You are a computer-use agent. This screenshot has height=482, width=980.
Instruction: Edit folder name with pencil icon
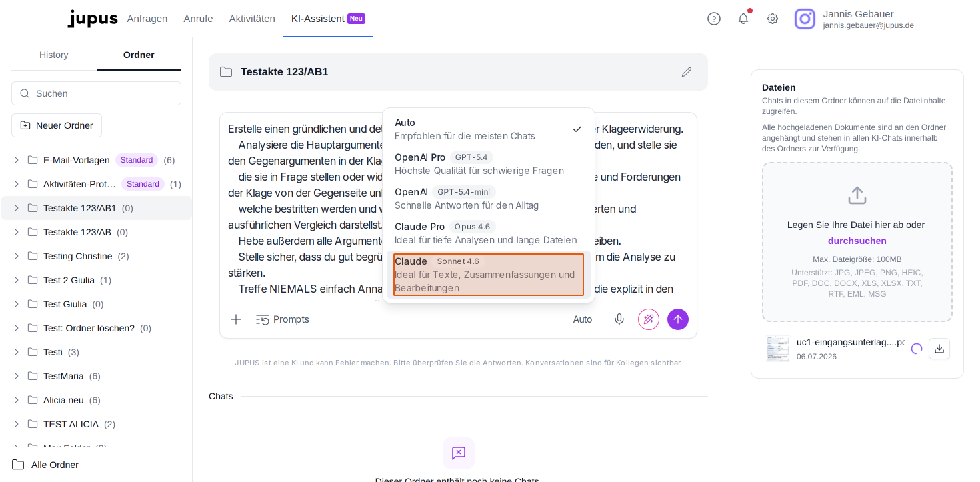pyautogui.click(x=687, y=72)
